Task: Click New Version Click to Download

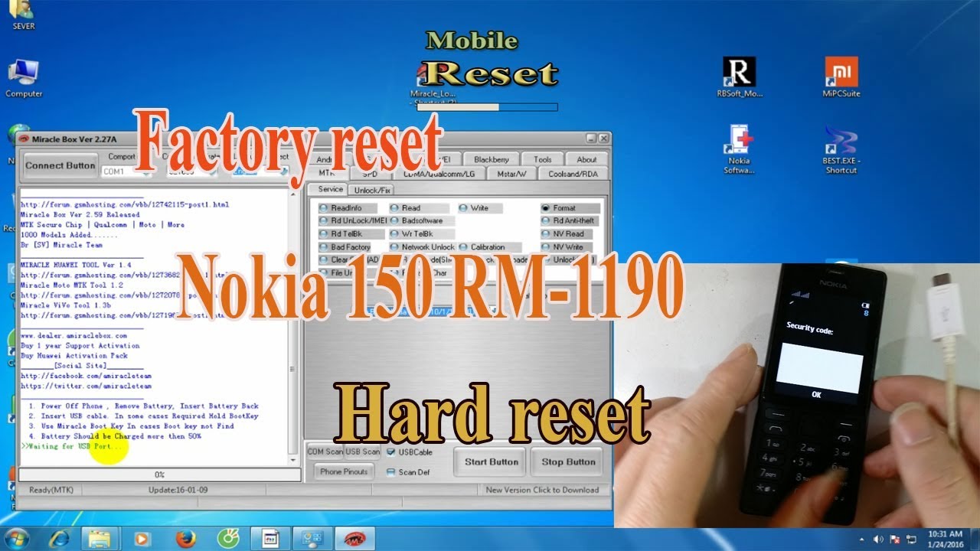Action: [542, 490]
